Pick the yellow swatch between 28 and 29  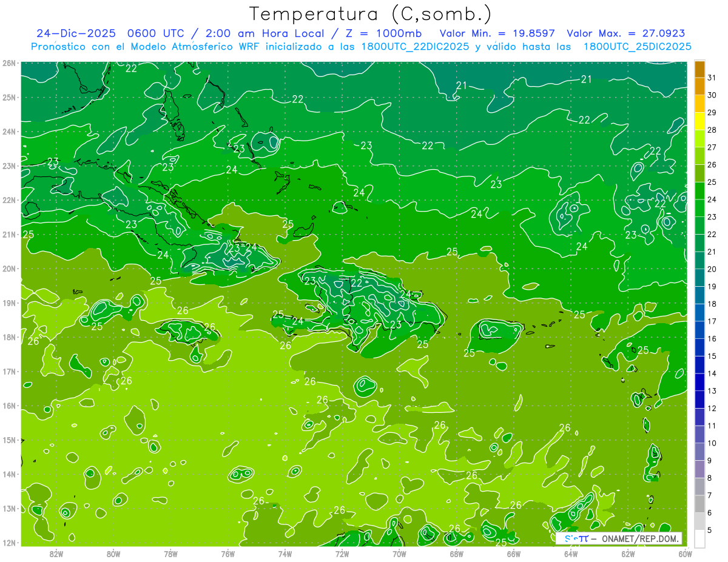tap(699, 121)
